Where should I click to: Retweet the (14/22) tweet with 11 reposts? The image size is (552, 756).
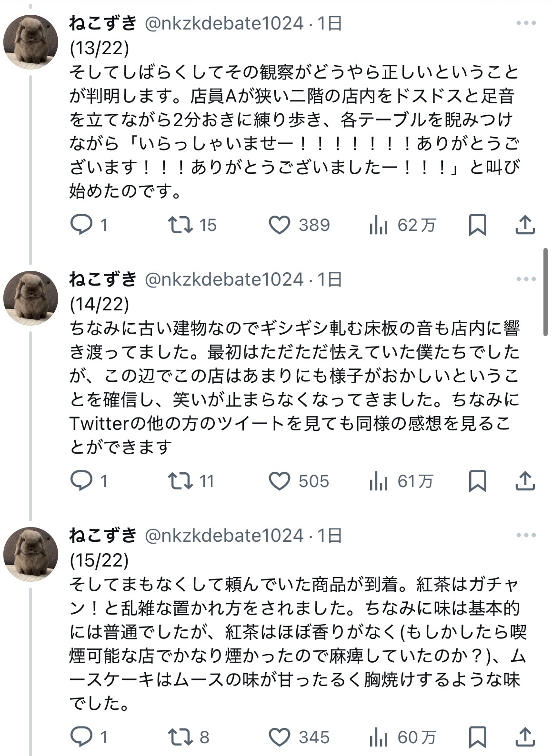point(181,481)
